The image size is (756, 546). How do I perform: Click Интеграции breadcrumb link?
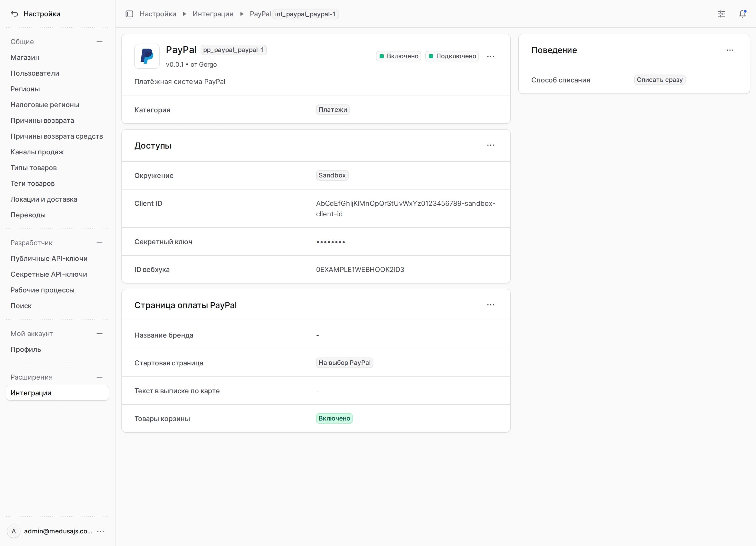click(213, 14)
